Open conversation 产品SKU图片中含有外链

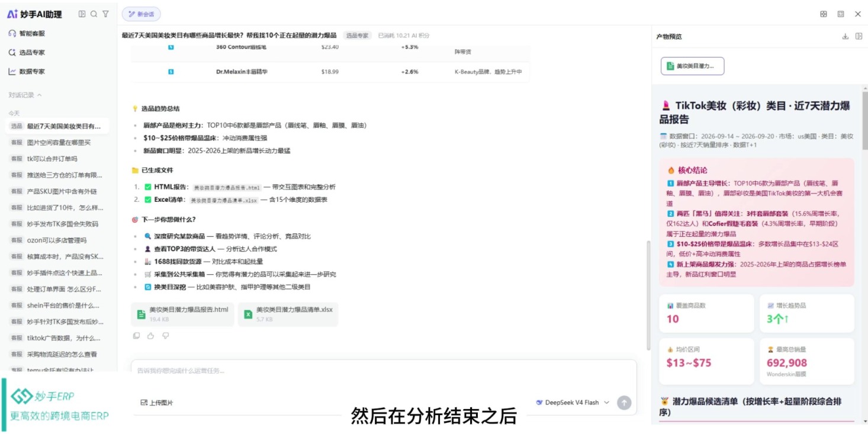(x=57, y=191)
